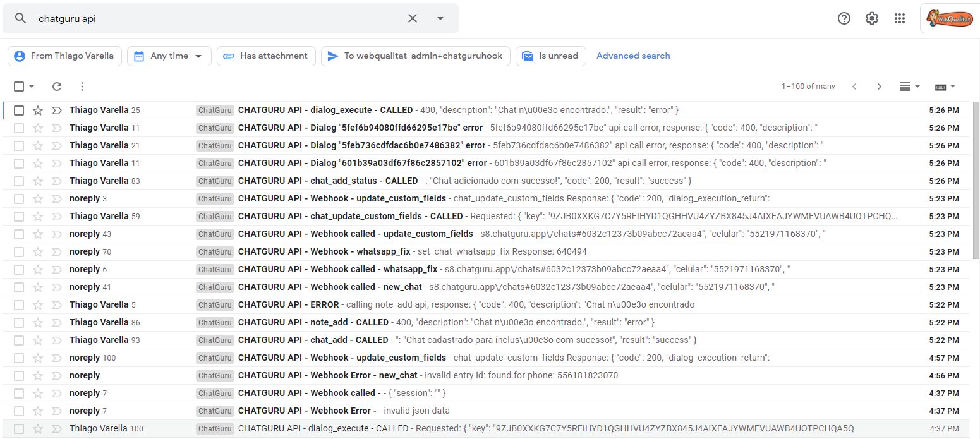The image size is (980, 439).
Task: Go to newer messages with left chevron
Action: coord(854,87)
